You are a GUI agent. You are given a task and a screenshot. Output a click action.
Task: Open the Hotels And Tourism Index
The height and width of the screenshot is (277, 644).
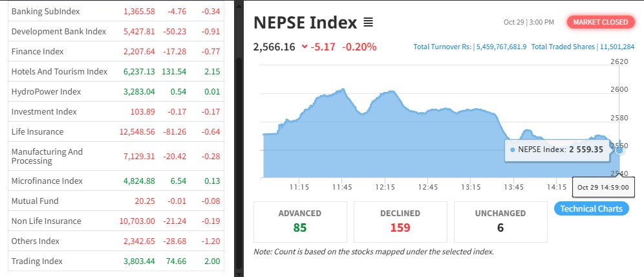point(59,71)
